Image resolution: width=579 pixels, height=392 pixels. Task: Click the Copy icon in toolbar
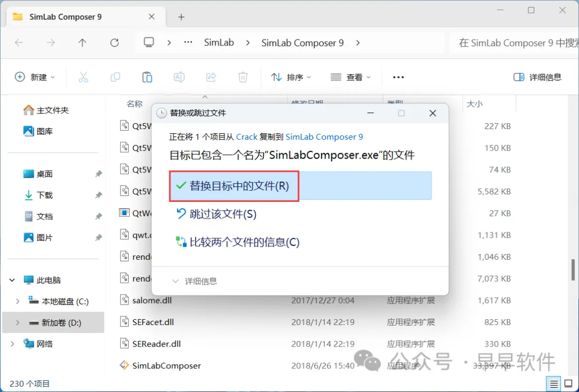[x=115, y=77]
